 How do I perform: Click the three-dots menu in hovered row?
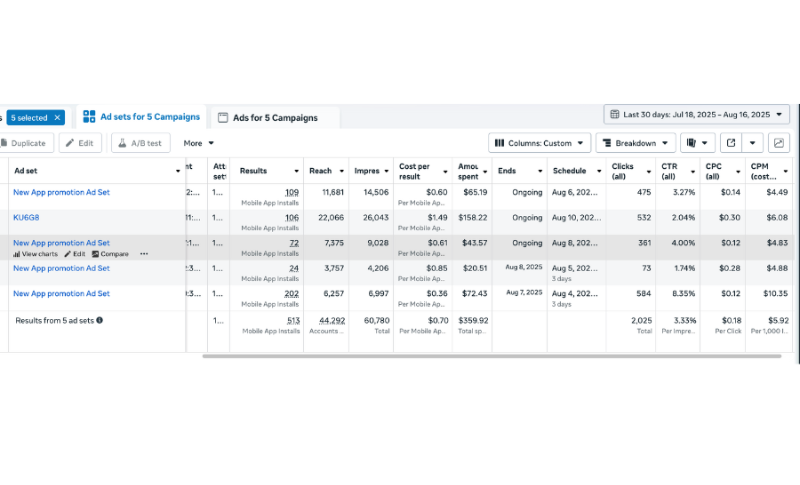[144, 254]
